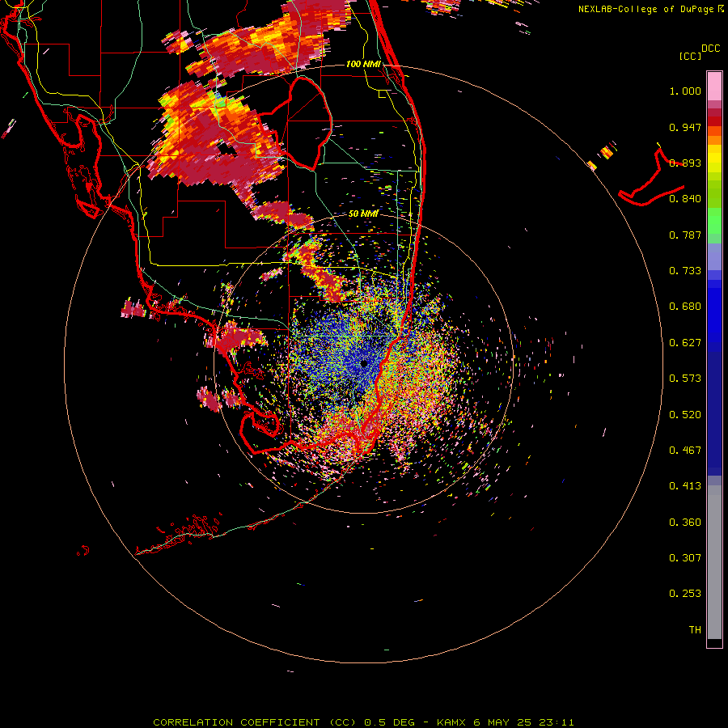Pick the dark navy colorbar segment
The height and width of the screenshot is (728, 728).
pos(714,413)
